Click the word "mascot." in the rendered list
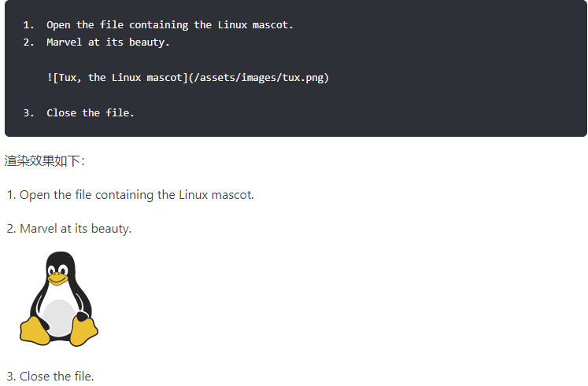588x386 pixels. pos(232,195)
